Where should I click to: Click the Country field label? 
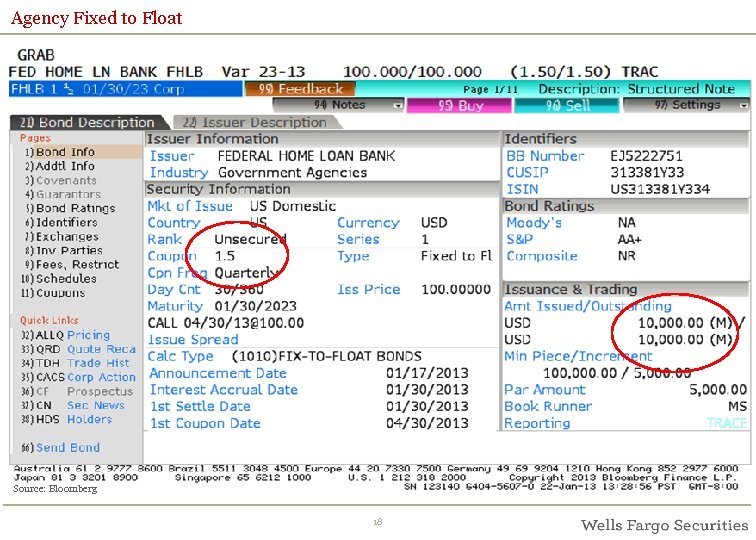pos(174,223)
